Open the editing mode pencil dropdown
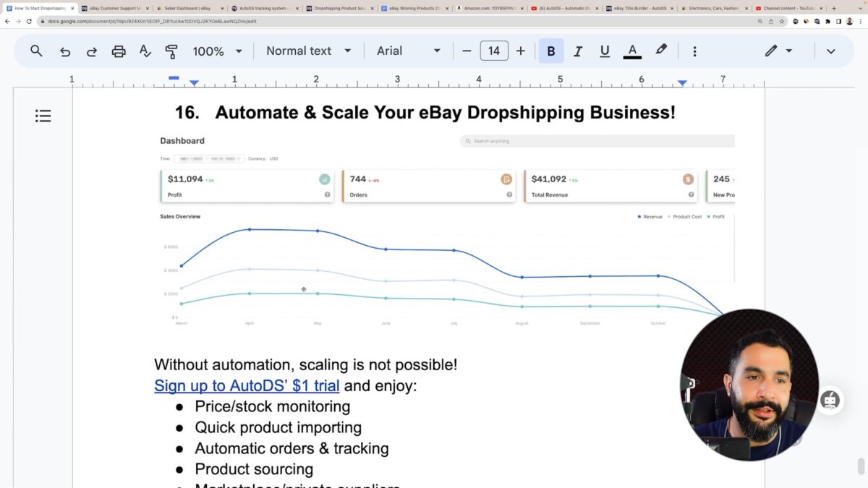The width and height of the screenshot is (868, 488). (x=778, y=51)
